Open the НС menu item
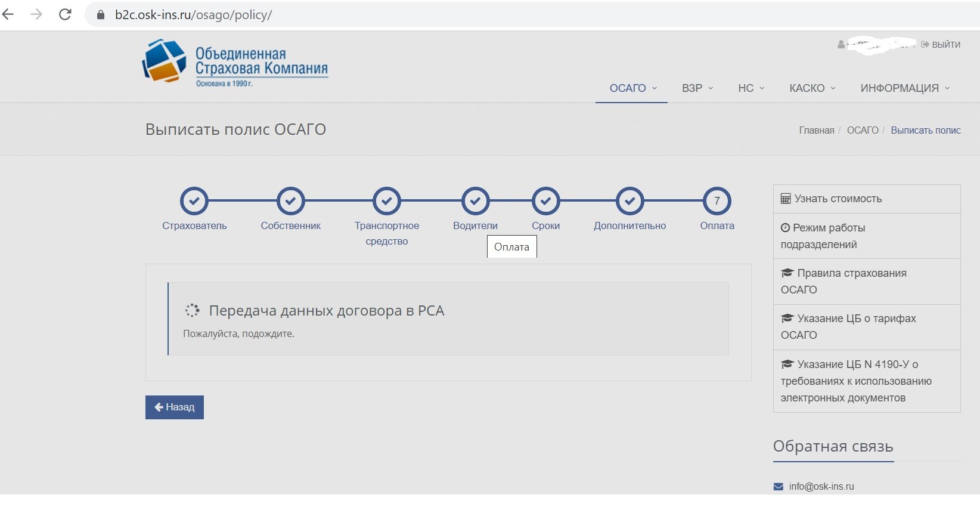The height and width of the screenshot is (510, 980). (750, 88)
